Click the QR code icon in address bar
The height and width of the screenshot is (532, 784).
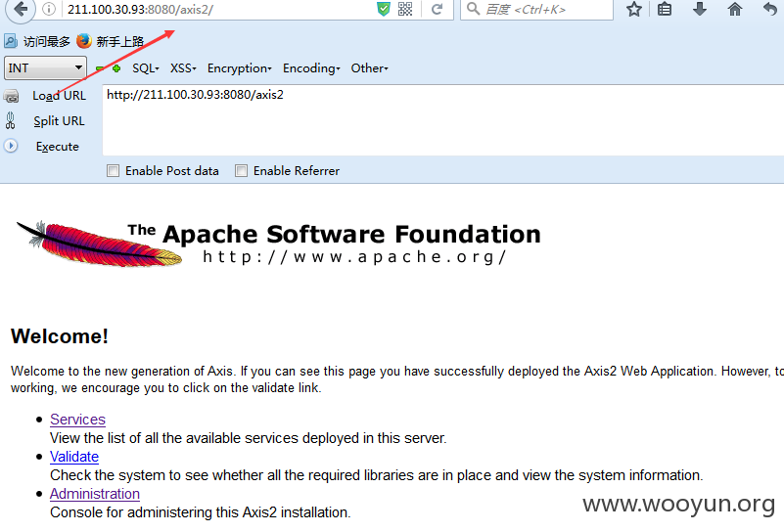(x=405, y=9)
